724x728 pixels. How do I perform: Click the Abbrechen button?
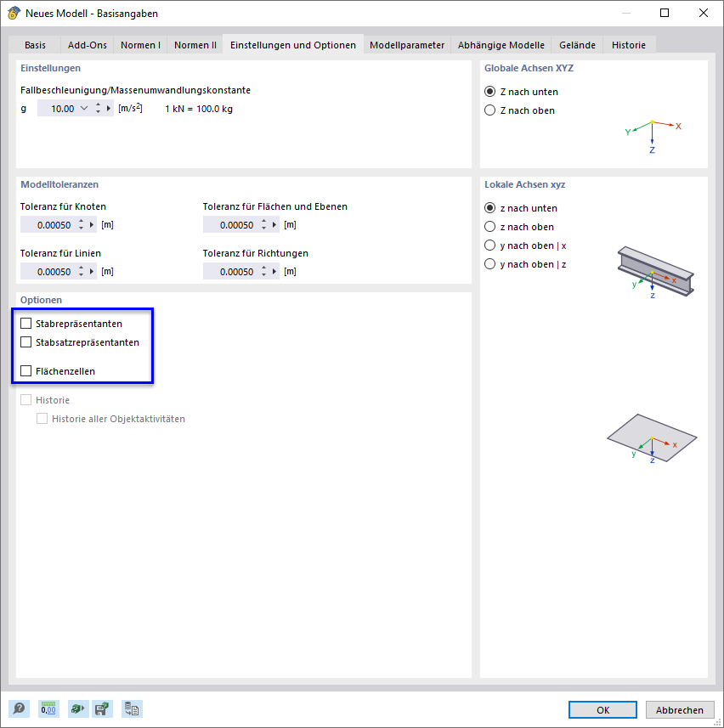(x=680, y=710)
